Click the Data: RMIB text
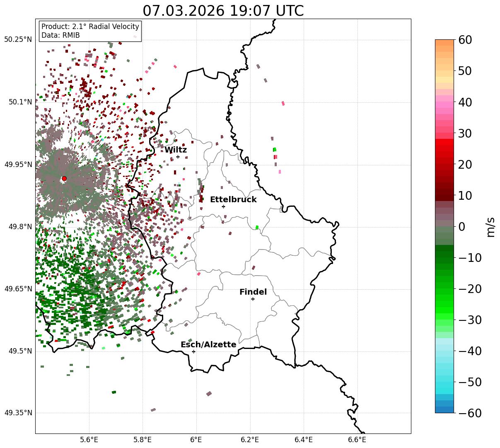 [x=60, y=35]
